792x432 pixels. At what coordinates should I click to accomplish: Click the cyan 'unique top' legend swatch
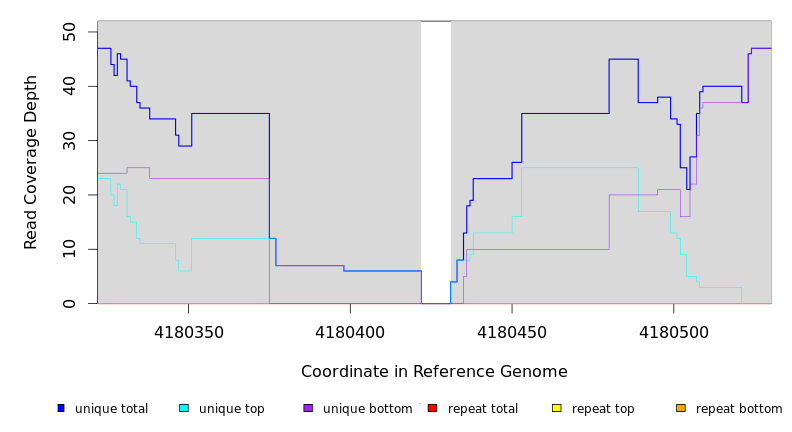[184, 408]
